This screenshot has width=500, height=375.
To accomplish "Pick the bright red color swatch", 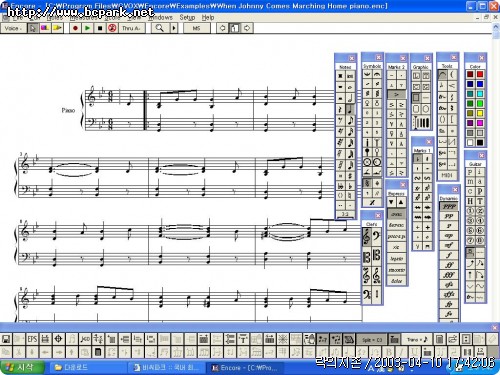I will (480, 74).
